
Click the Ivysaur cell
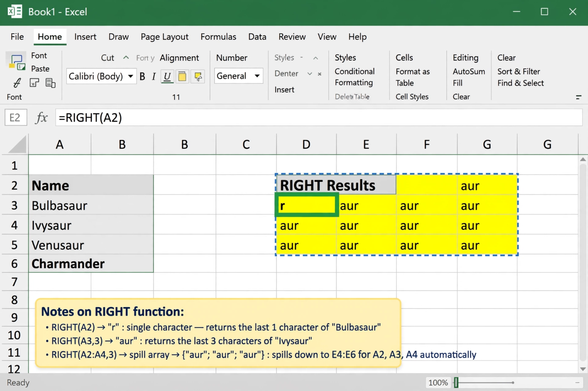pos(91,225)
